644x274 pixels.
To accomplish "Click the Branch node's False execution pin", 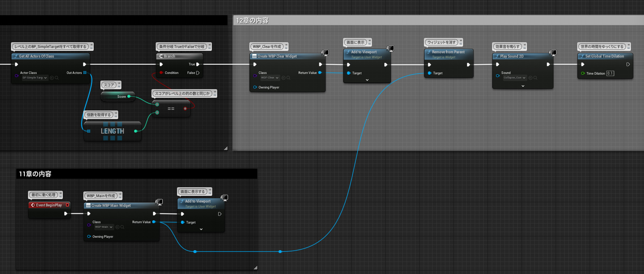I will click(198, 73).
